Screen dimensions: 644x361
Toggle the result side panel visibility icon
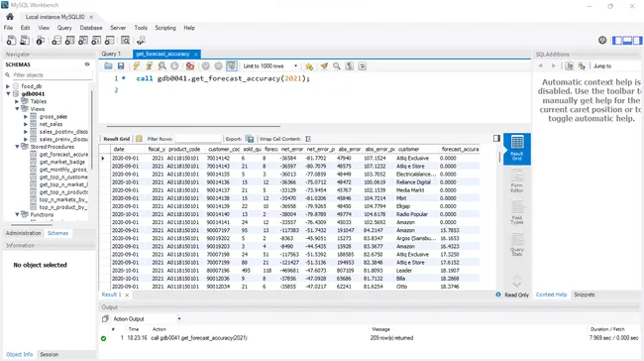click(496, 138)
